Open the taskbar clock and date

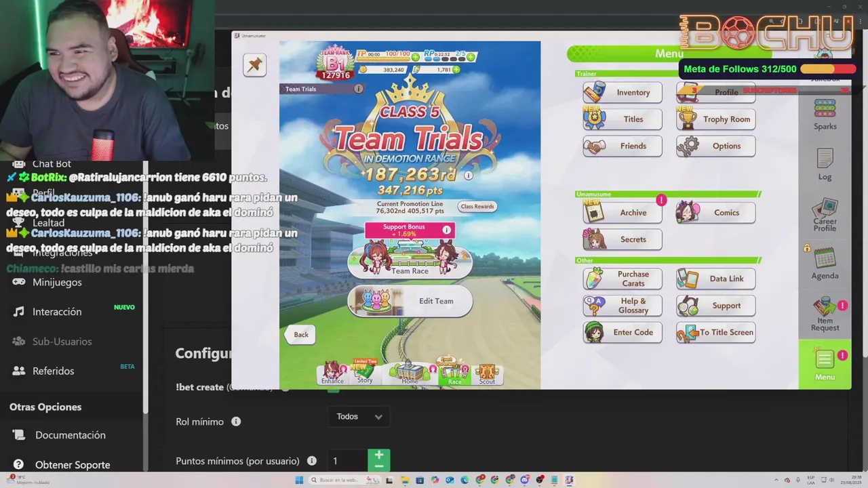[x=852, y=480]
